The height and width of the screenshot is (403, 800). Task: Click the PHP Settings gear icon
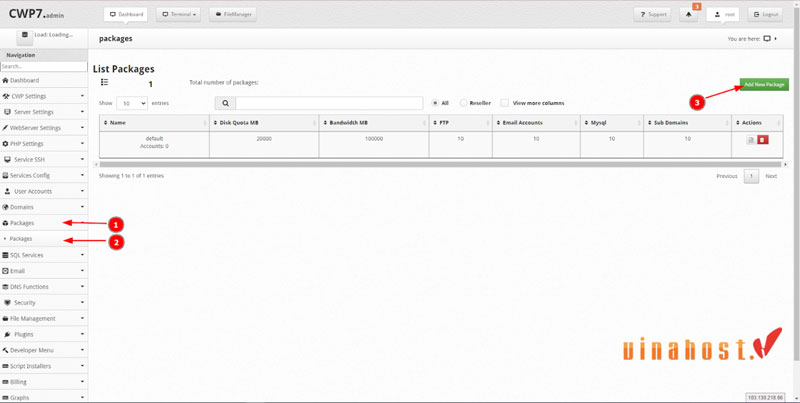pyautogui.click(x=6, y=144)
